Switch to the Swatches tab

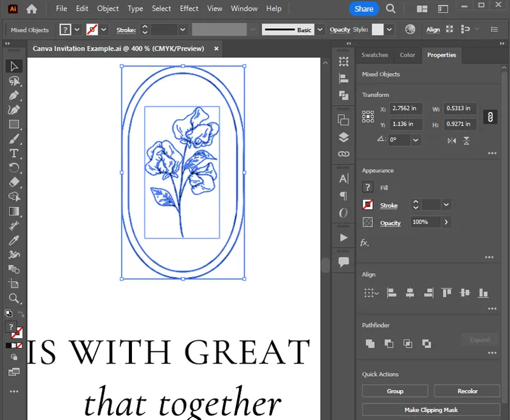pyautogui.click(x=375, y=55)
